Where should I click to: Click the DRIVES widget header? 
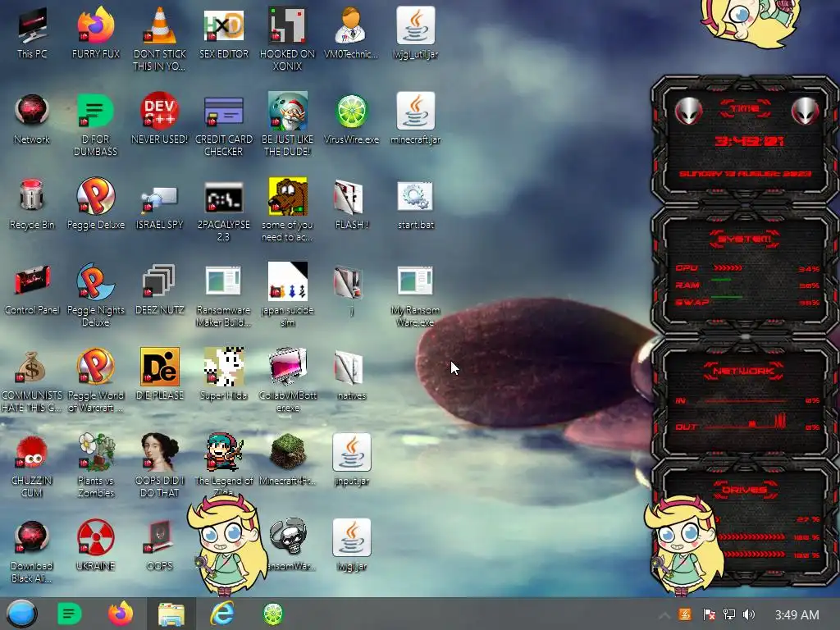click(744, 490)
